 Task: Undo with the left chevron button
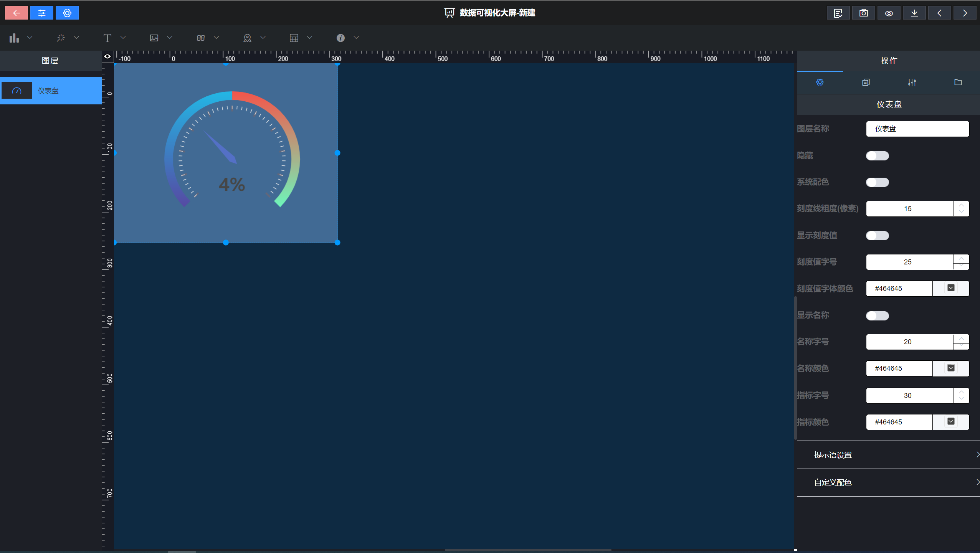940,13
